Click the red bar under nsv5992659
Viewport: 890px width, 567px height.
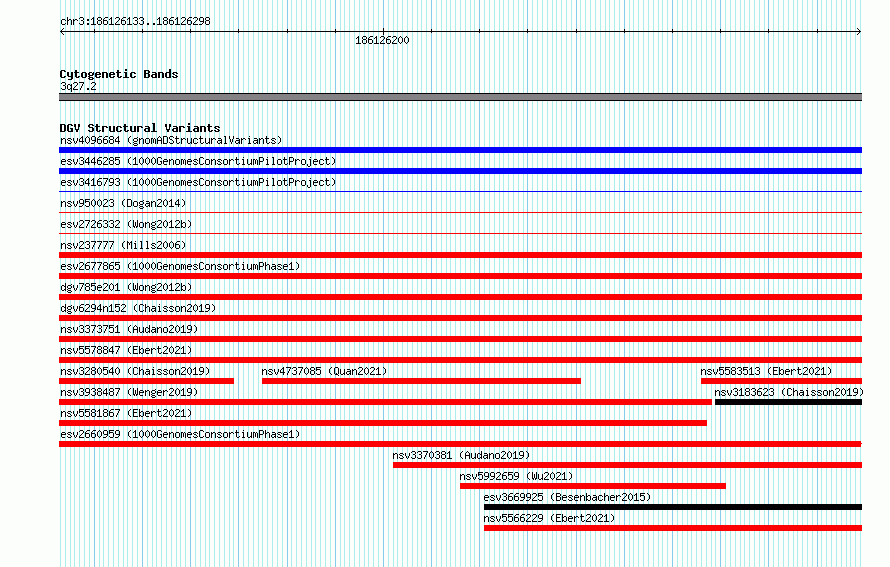point(593,486)
